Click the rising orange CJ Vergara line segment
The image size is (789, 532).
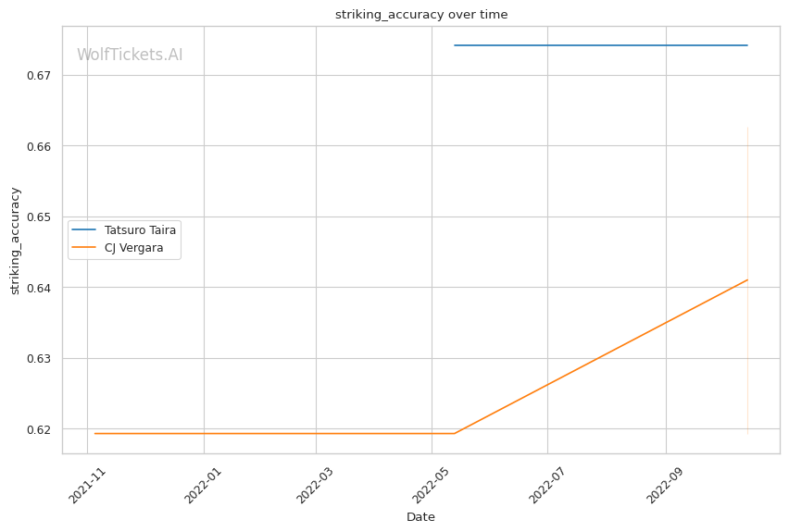[602, 355]
